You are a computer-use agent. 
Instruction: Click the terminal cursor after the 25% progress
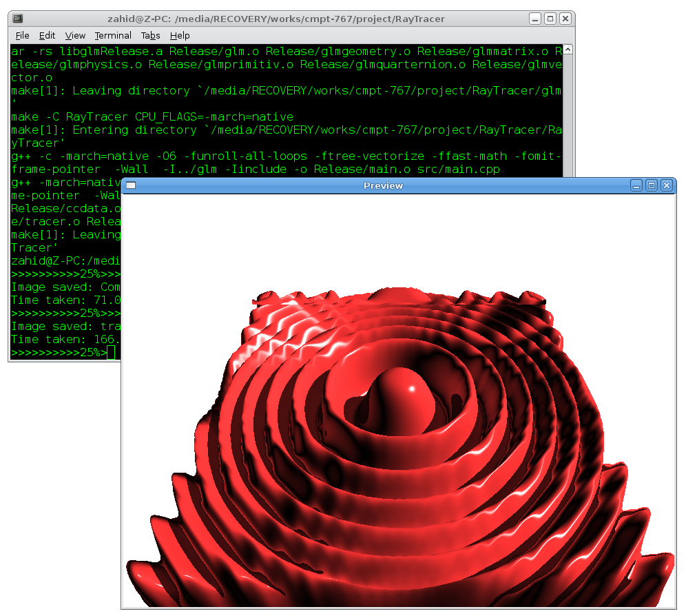coord(111,353)
